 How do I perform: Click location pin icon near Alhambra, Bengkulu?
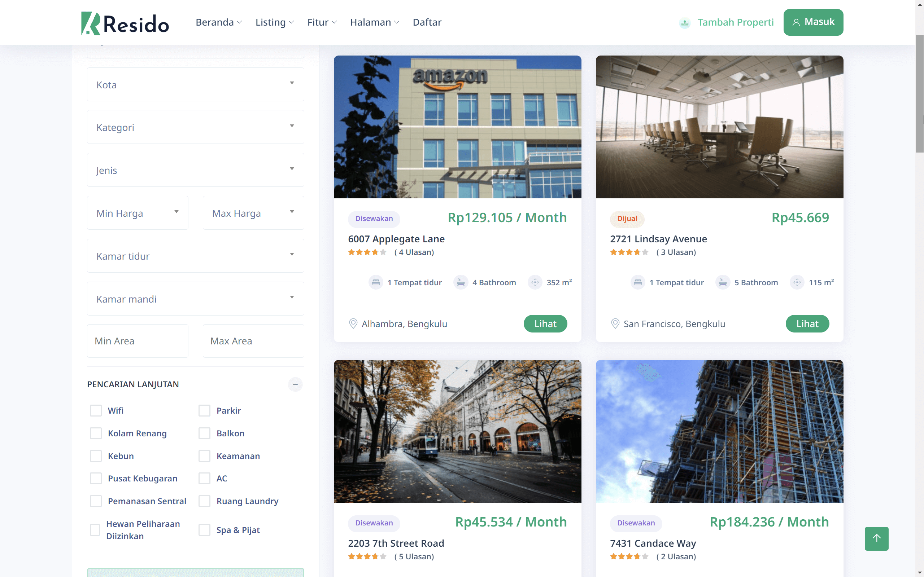pyautogui.click(x=353, y=323)
